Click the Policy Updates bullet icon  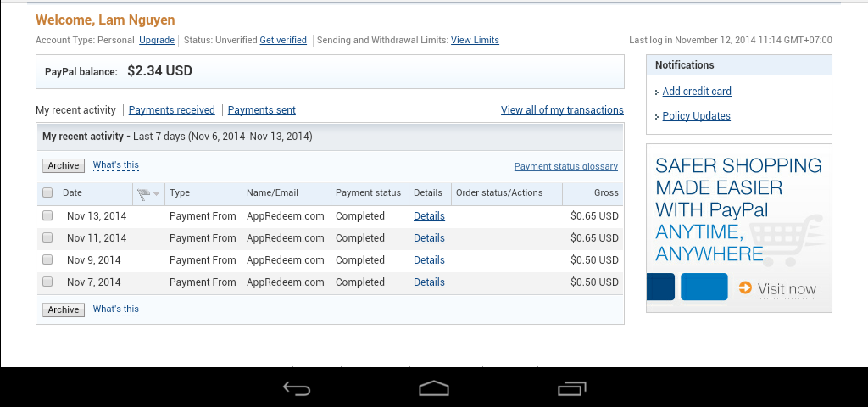click(657, 117)
